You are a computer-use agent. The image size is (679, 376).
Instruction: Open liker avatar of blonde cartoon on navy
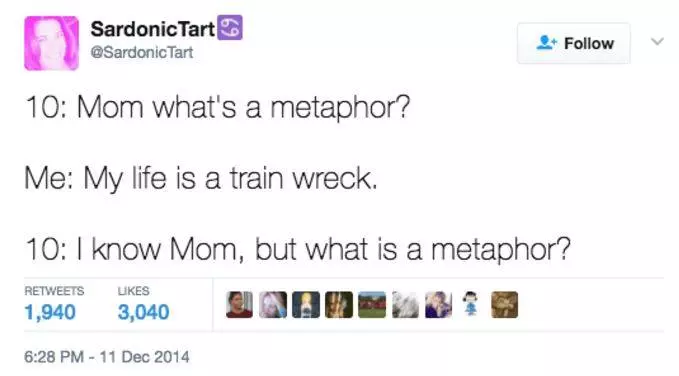coord(306,305)
